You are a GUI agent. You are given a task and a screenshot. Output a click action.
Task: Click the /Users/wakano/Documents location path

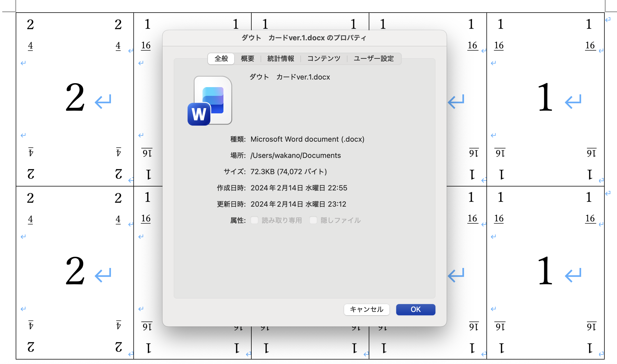click(296, 155)
